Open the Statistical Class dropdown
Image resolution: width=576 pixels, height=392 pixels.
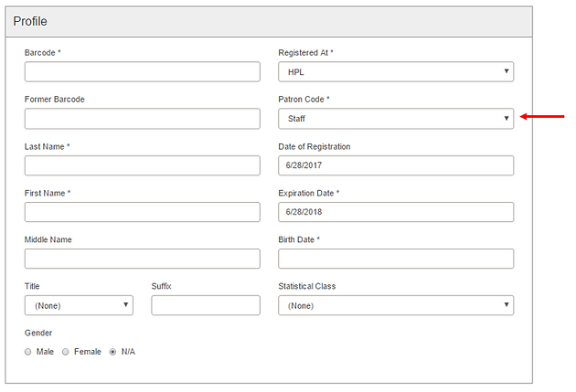396,305
